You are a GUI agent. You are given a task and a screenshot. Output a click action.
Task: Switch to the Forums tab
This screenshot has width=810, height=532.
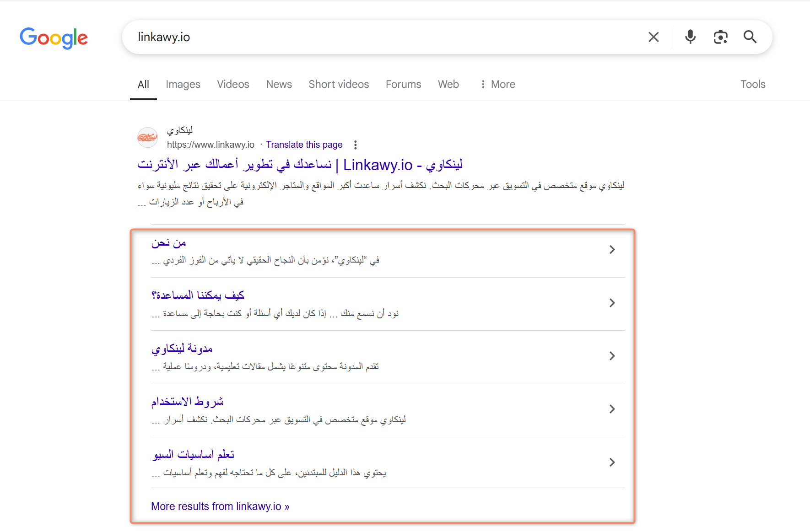(x=403, y=84)
